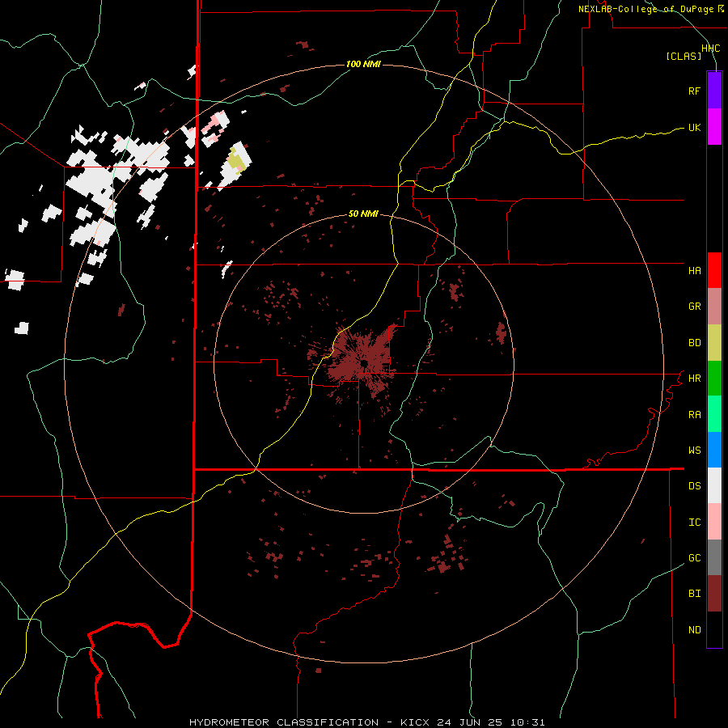This screenshot has width=728, height=728.
Task: Click the HR legend label
Action: tap(694, 379)
